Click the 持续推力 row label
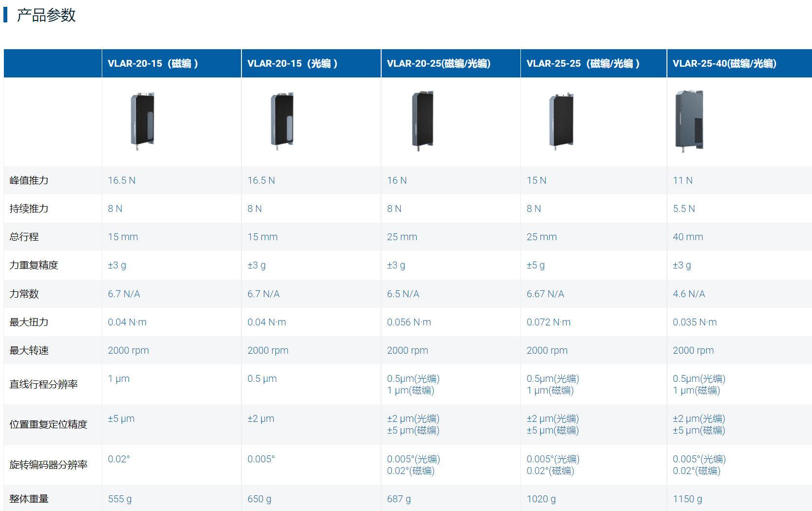 pos(29,208)
